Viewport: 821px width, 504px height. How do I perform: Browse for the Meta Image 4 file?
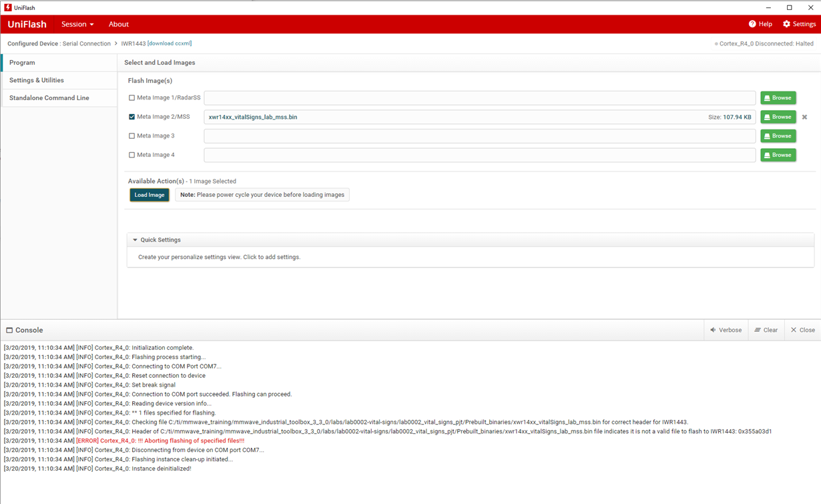(x=778, y=155)
